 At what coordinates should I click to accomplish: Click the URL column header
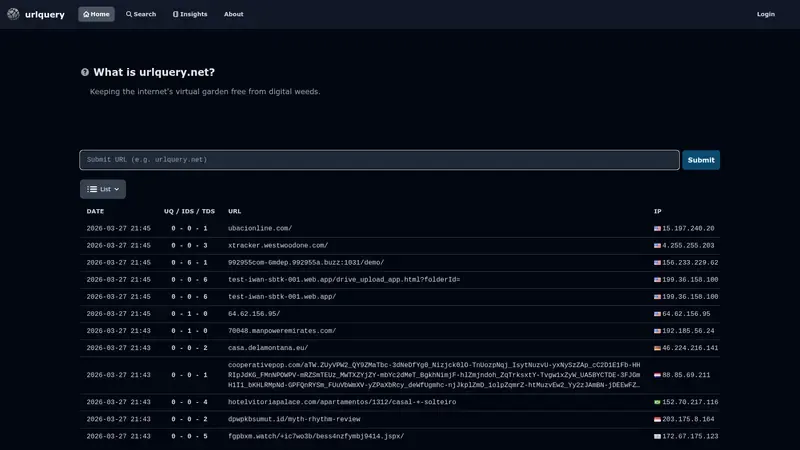tap(234, 211)
